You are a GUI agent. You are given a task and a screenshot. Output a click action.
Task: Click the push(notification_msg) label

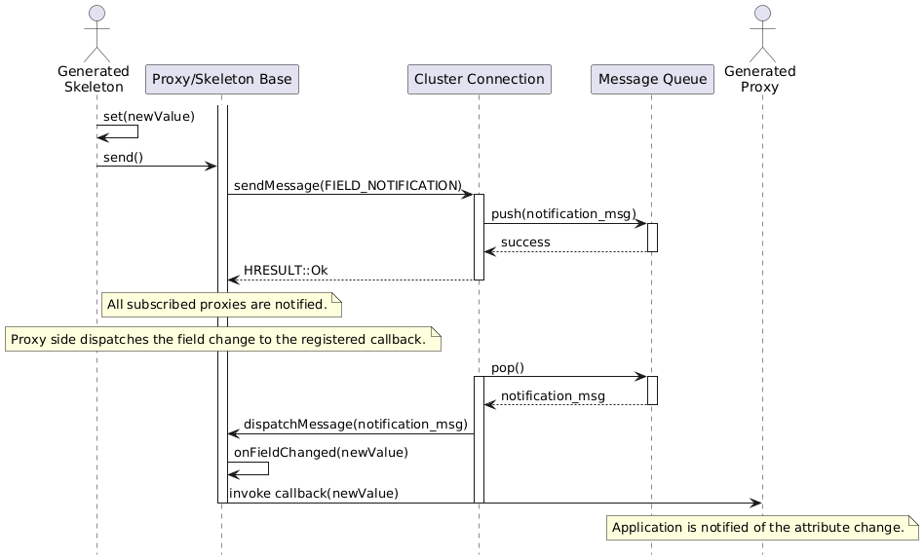pos(563,214)
